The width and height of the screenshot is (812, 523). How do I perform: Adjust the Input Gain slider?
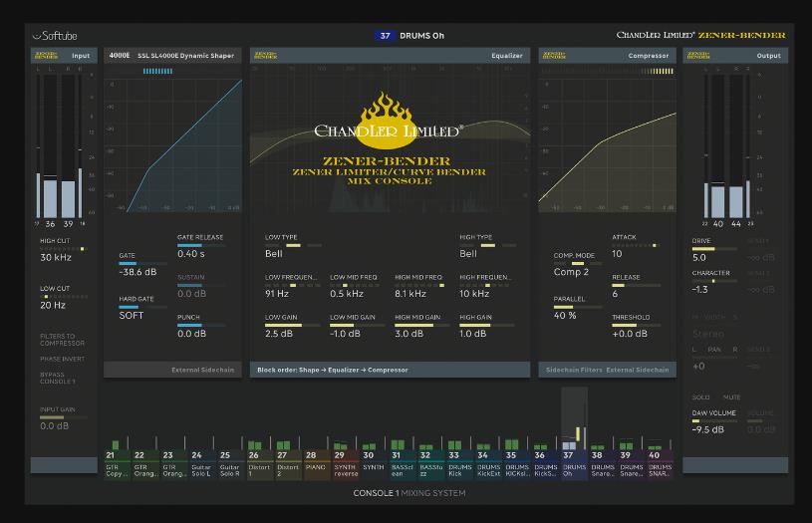click(64, 417)
